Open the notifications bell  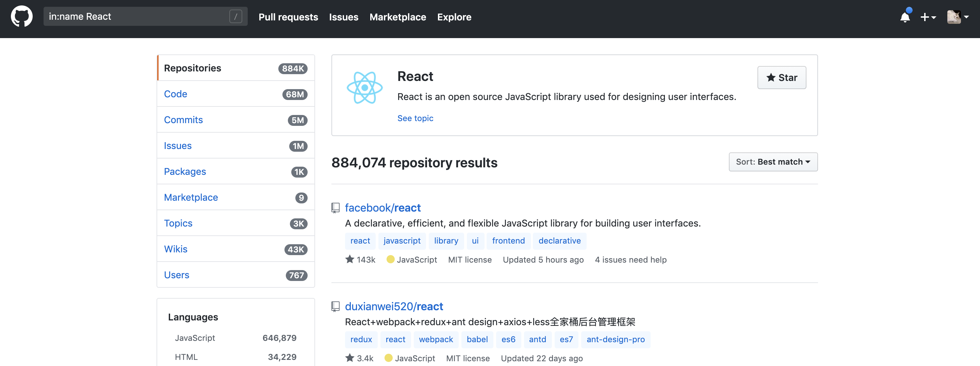pos(905,17)
